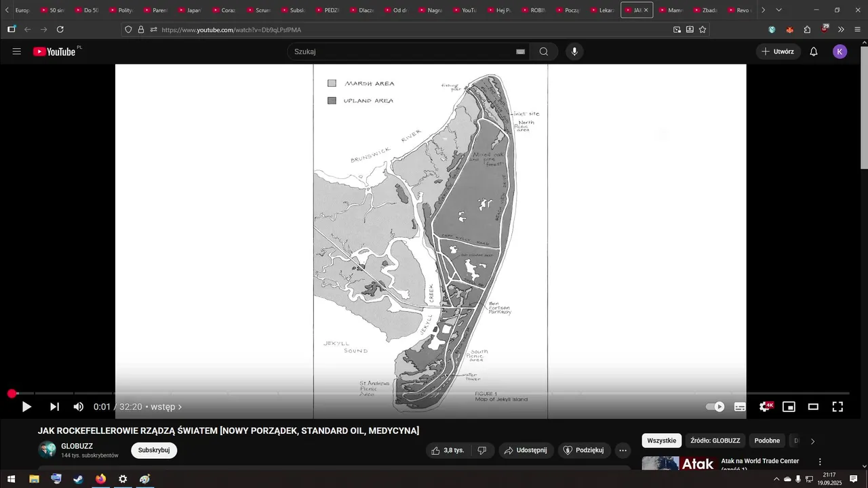Open the account avatar menu
The image size is (868, 488).
click(x=840, y=52)
